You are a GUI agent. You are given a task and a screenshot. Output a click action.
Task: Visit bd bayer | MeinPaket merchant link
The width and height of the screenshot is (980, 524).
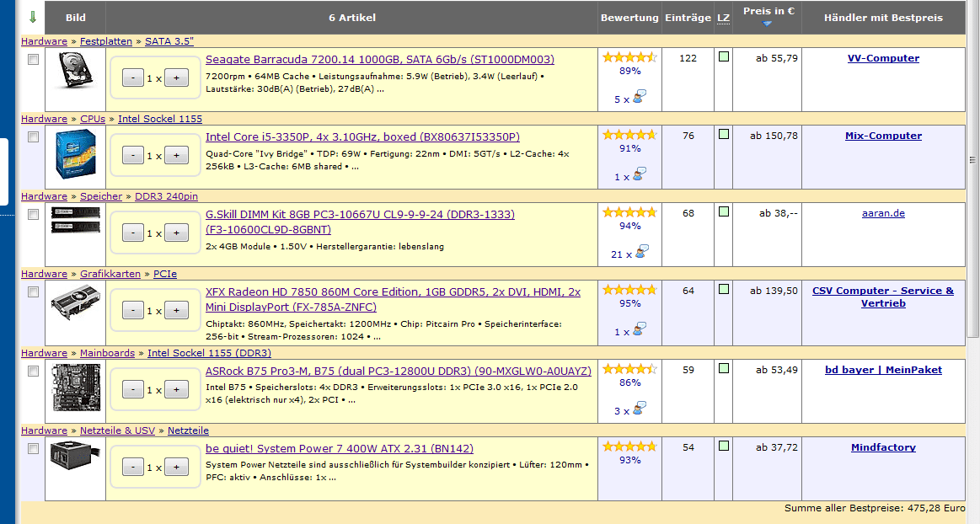click(883, 370)
